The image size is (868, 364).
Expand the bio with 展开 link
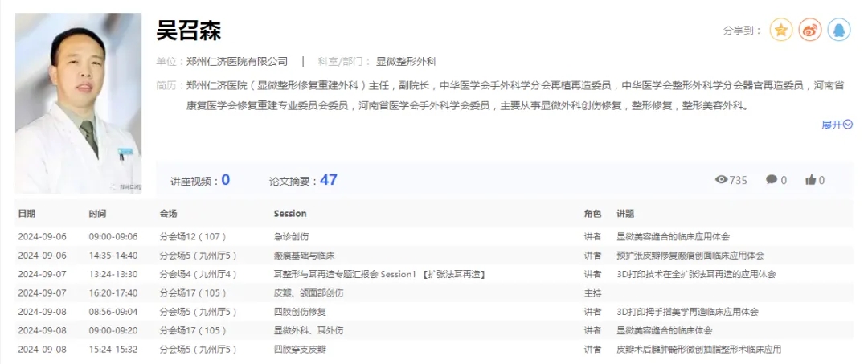point(837,125)
